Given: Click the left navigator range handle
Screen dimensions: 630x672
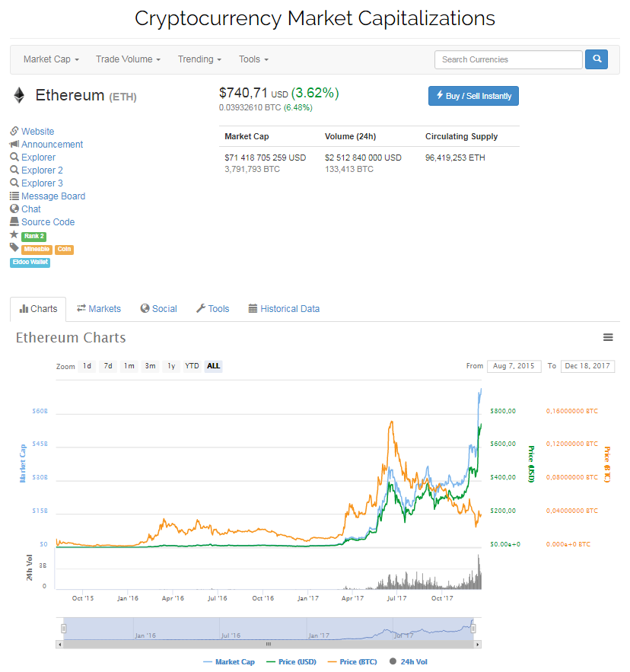Looking at the screenshot, I should pos(63,629).
